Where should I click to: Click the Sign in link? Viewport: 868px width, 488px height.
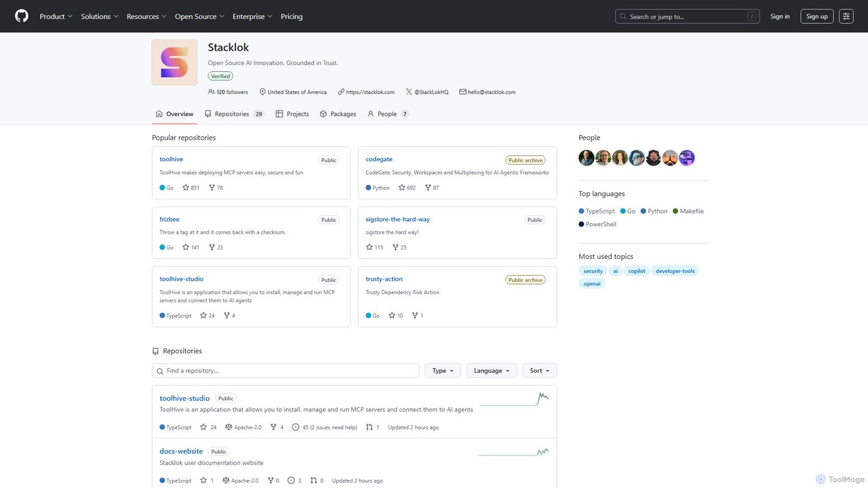pyautogui.click(x=780, y=16)
